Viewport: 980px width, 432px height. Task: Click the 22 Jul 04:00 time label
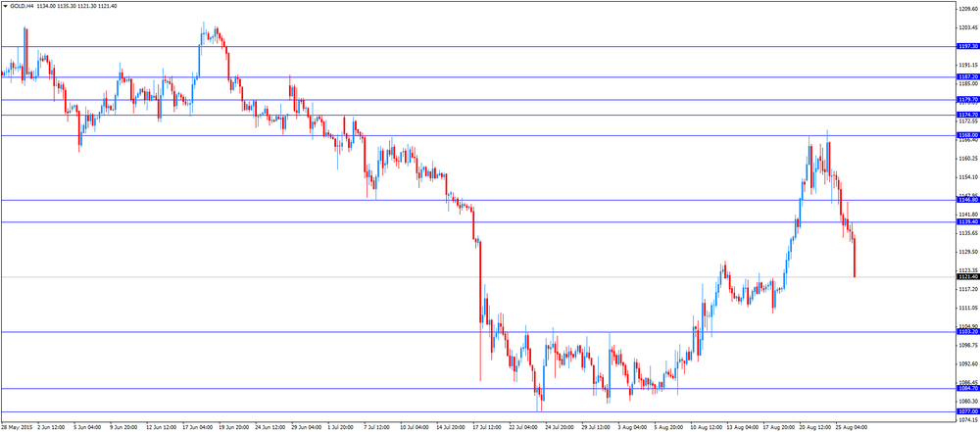coord(522,428)
